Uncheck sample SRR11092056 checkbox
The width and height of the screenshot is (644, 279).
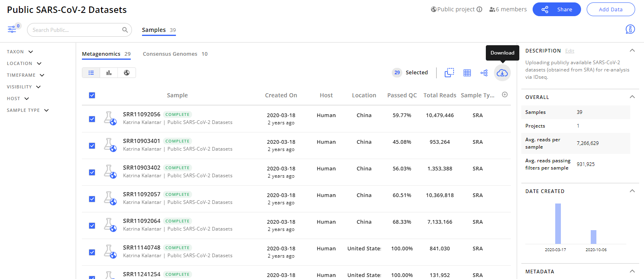92,119
